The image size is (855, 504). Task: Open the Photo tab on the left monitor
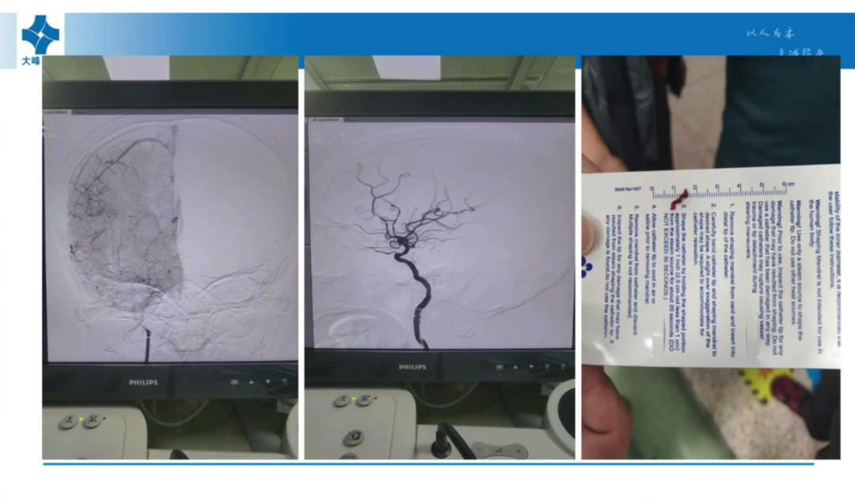click(x=80, y=112)
